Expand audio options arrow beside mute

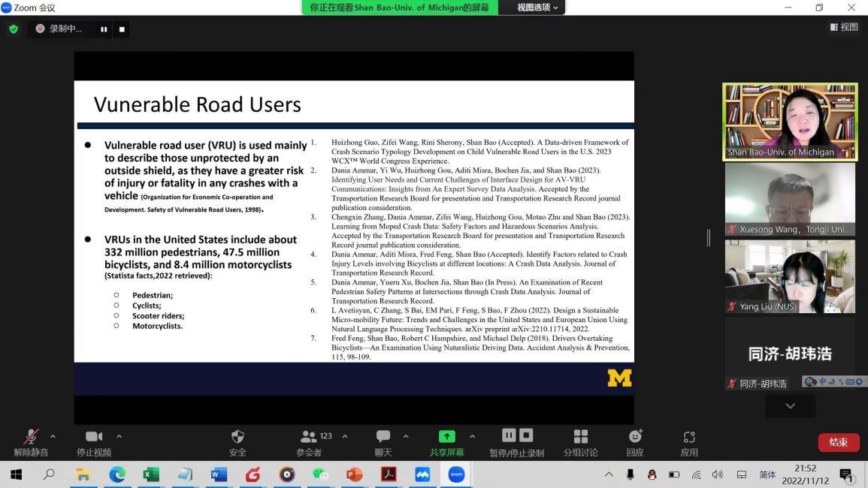[53, 436]
